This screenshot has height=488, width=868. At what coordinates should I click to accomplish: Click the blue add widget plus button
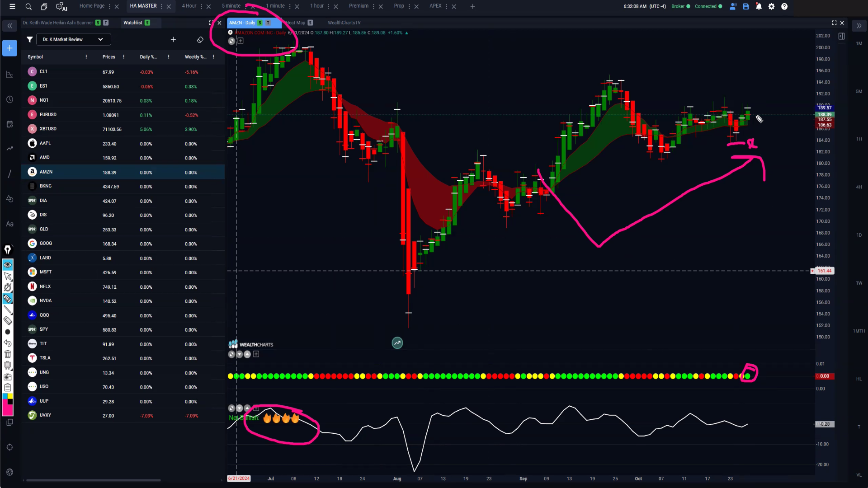pyautogui.click(x=9, y=48)
